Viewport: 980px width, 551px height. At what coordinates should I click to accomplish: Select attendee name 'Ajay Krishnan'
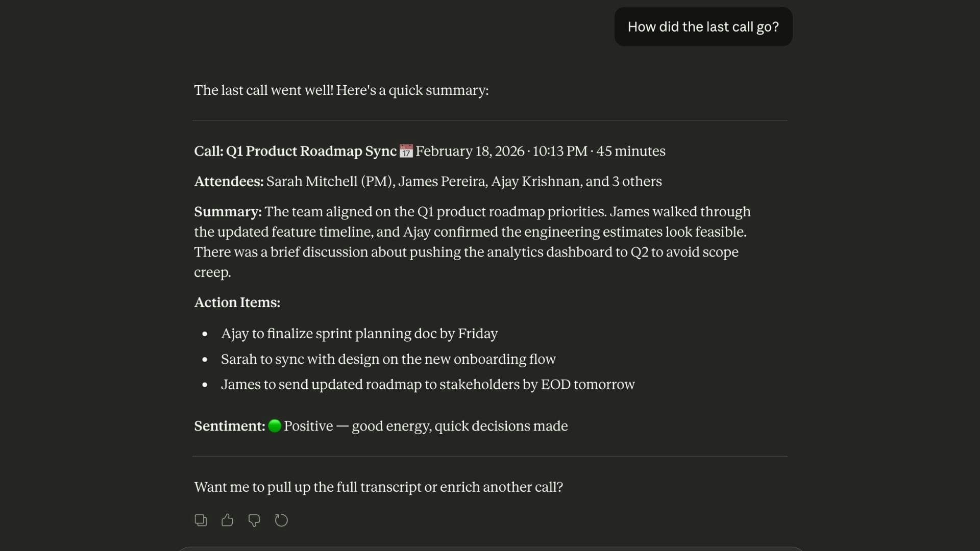tap(537, 182)
